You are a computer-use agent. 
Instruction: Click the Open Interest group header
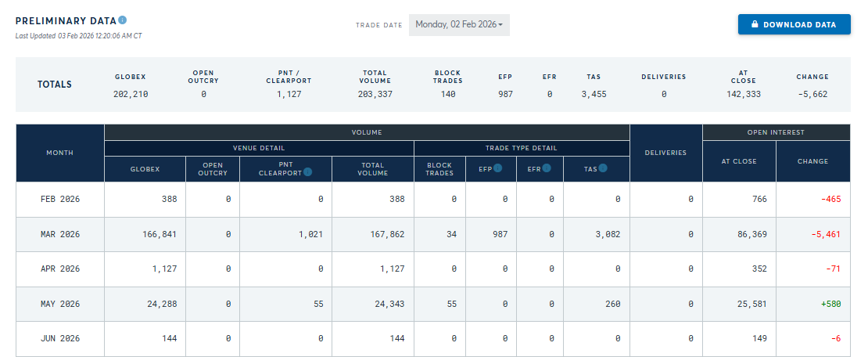click(777, 132)
